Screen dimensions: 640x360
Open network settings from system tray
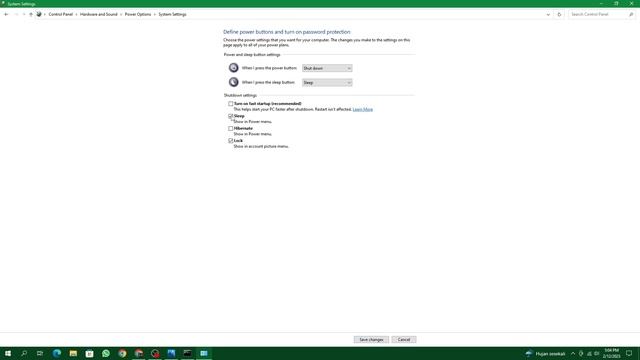589,353
